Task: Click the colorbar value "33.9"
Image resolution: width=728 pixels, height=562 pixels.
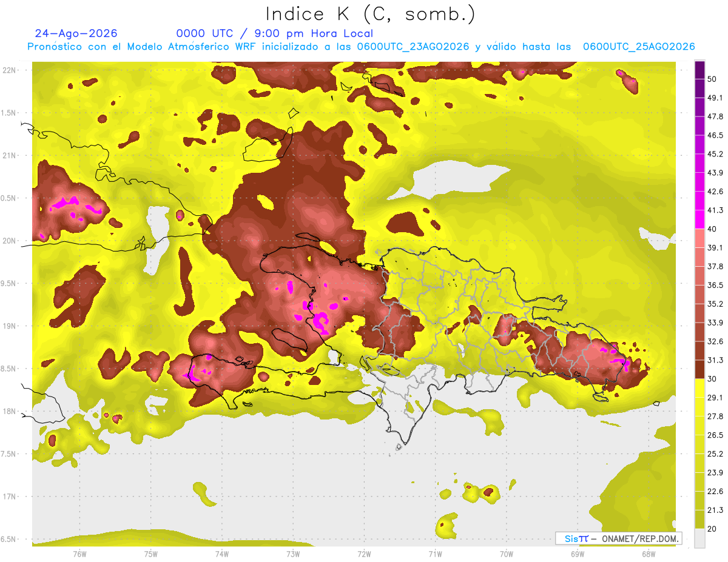Action: 715,323
